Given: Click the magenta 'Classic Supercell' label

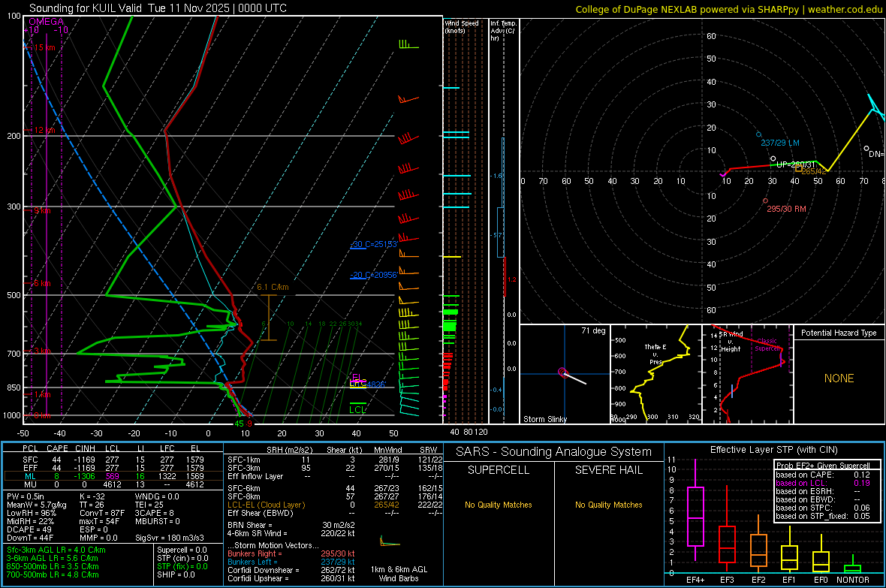Looking at the screenshot, I should (x=767, y=345).
